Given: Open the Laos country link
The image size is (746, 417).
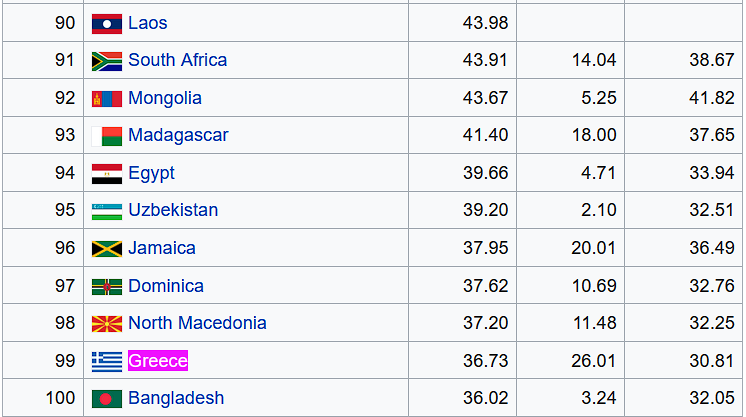Looking at the screenshot, I should 148,23.
